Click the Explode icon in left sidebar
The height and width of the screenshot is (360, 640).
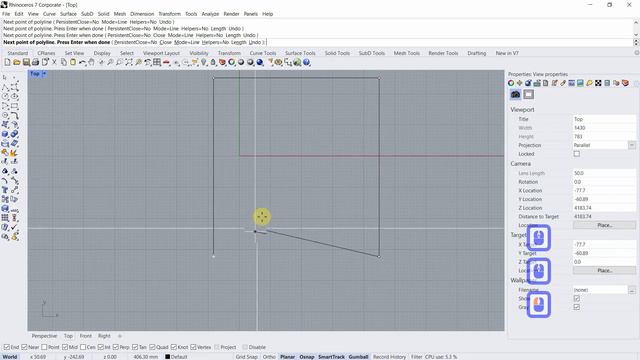coord(15,153)
